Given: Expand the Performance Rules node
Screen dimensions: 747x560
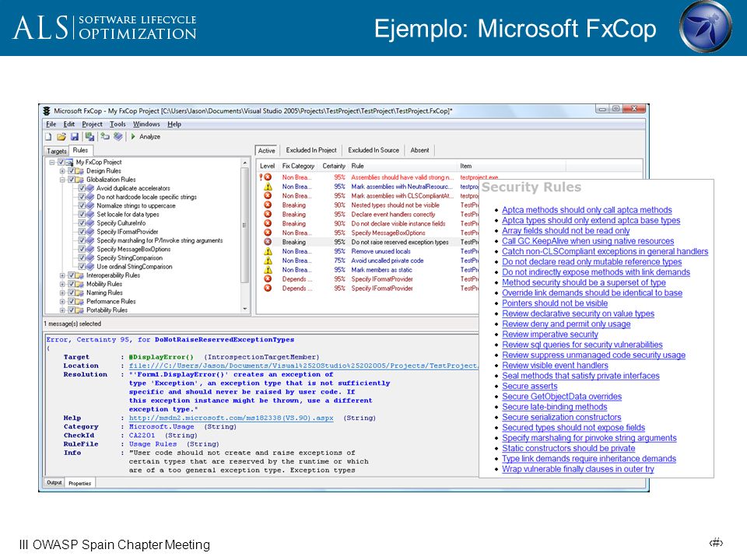Looking at the screenshot, I should tap(62, 302).
